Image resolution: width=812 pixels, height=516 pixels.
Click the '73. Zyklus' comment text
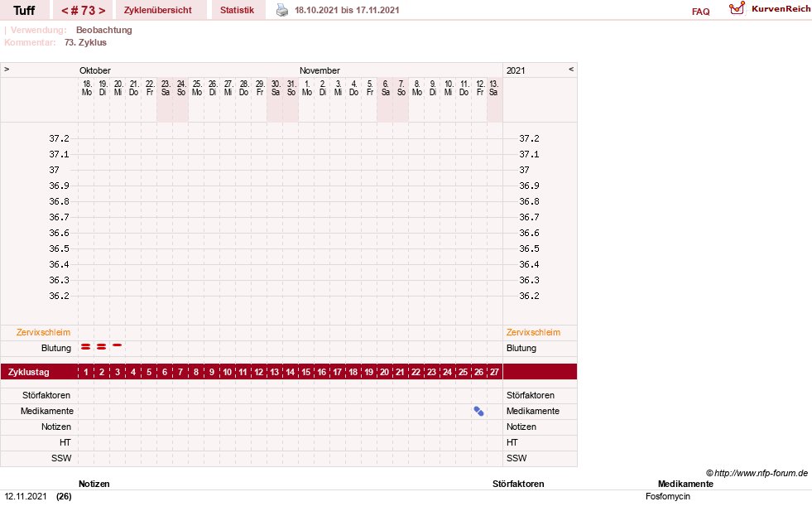[85, 42]
